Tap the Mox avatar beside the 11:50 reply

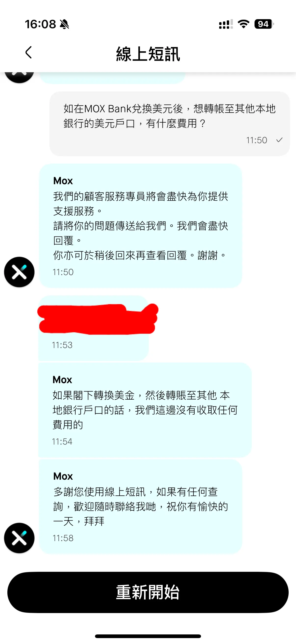coord(19,272)
